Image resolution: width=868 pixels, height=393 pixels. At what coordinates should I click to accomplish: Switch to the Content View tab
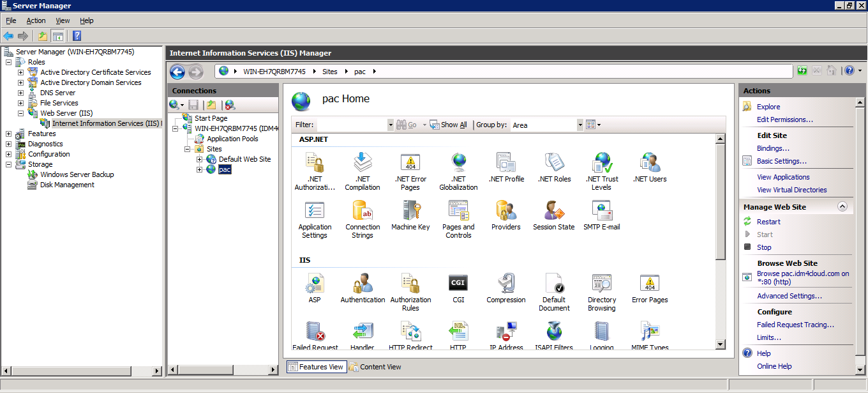coord(375,367)
